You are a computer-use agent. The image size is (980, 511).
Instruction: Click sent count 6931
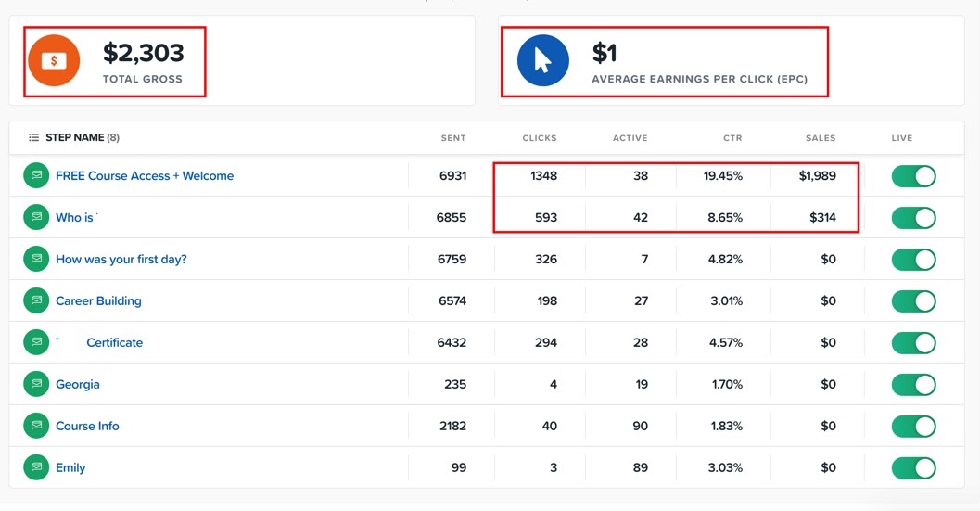453,176
